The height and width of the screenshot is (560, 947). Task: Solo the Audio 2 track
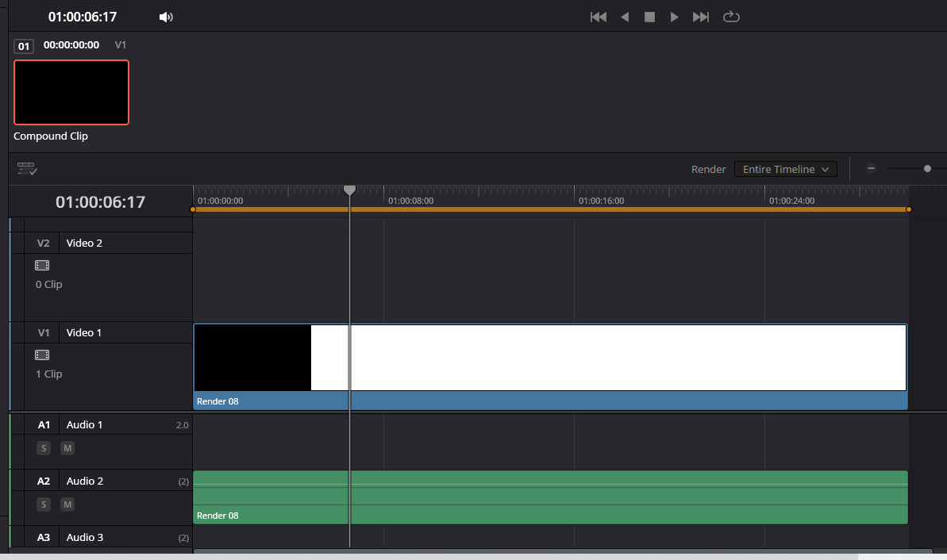(44, 504)
